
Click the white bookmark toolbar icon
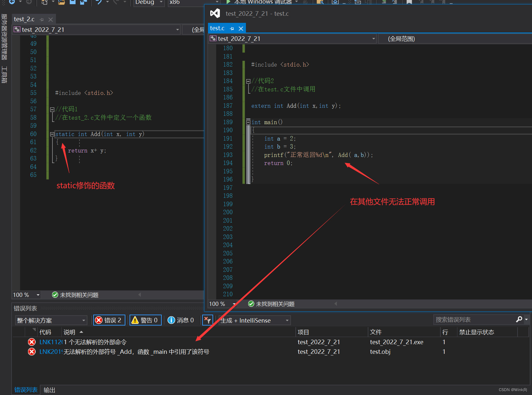point(409,2)
